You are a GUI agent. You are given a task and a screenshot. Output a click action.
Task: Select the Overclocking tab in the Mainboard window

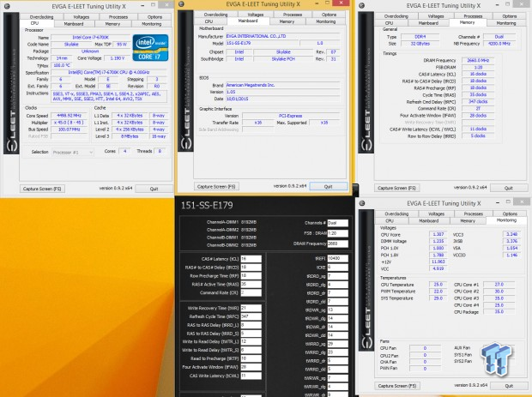215,15
